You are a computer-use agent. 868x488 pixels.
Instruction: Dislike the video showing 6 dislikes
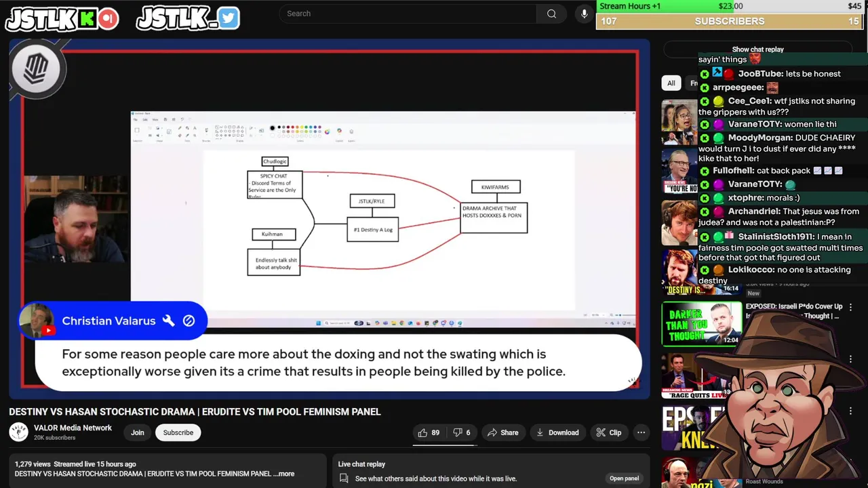pyautogui.click(x=462, y=432)
